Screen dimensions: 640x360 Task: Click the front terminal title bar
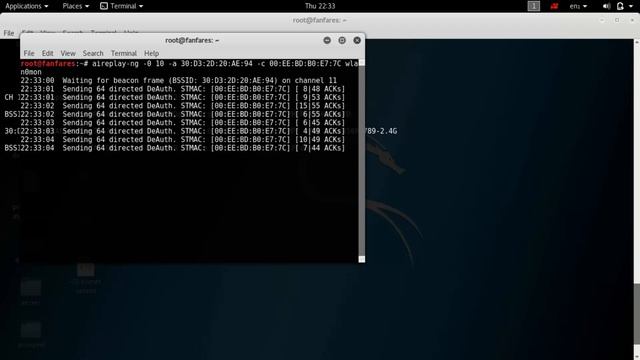point(192,40)
